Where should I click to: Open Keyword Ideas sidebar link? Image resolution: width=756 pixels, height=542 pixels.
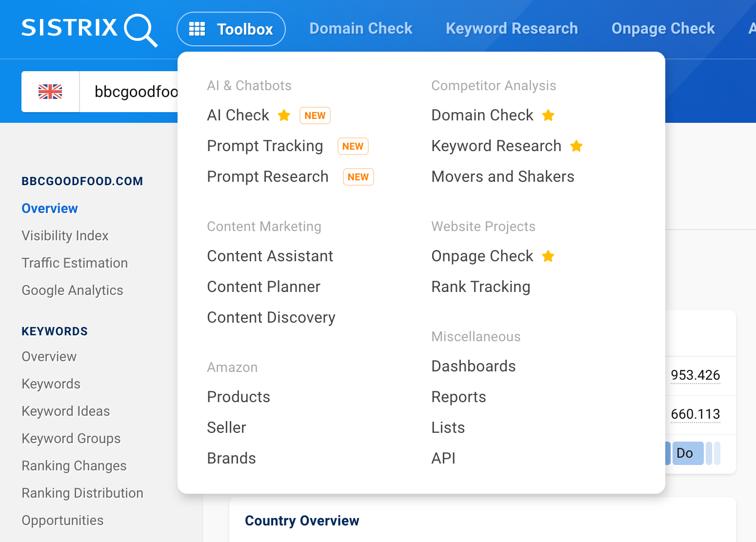tap(66, 411)
